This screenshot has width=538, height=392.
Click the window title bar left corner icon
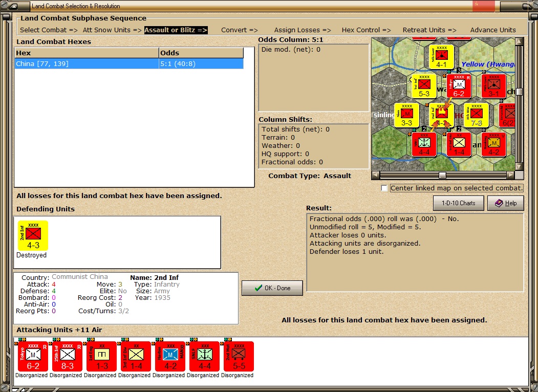pos(14,6)
